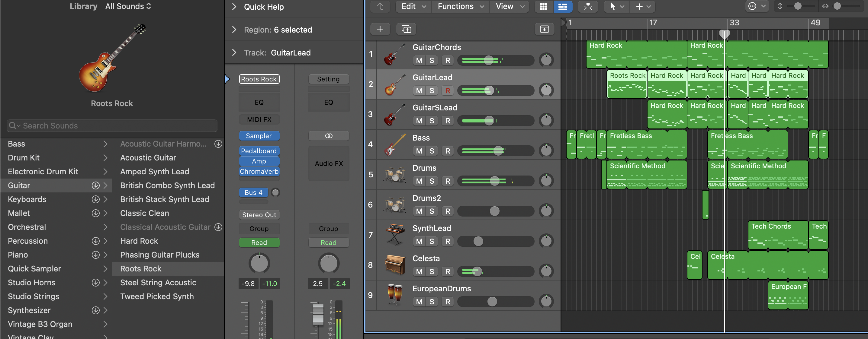Select the list view icon in toolbar

click(562, 7)
